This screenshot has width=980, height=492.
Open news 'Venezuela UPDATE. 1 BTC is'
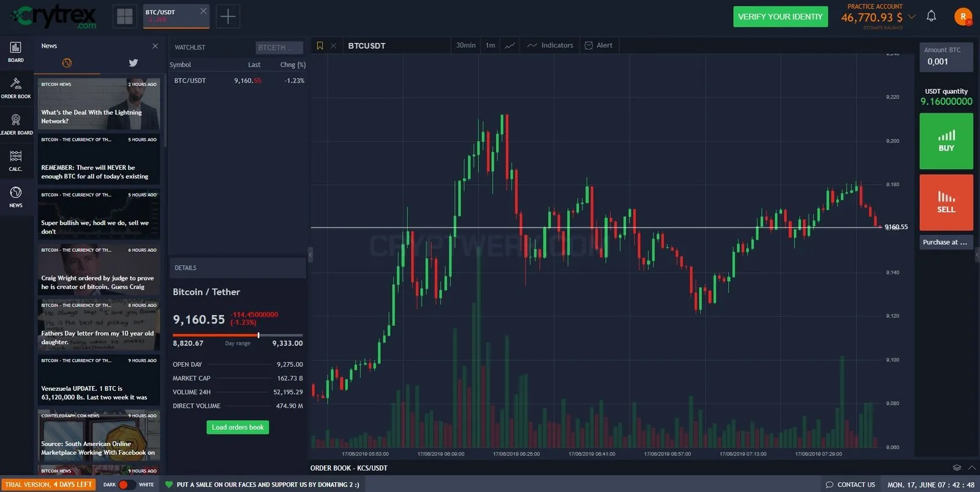[x=99, y=380]
